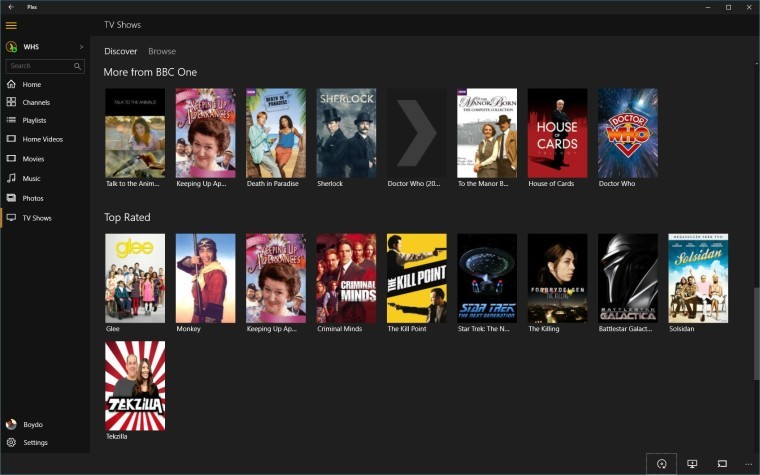Click the Boydo user avatar
The width and height of the screenshot is (760, 475).
(11, 424)
